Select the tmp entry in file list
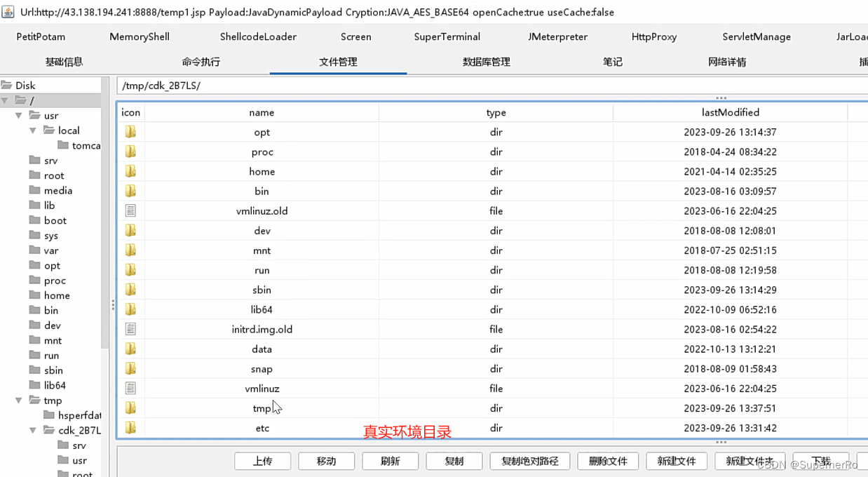The height and width of the screenshot is (477, 868). click(x=262, y=408)
